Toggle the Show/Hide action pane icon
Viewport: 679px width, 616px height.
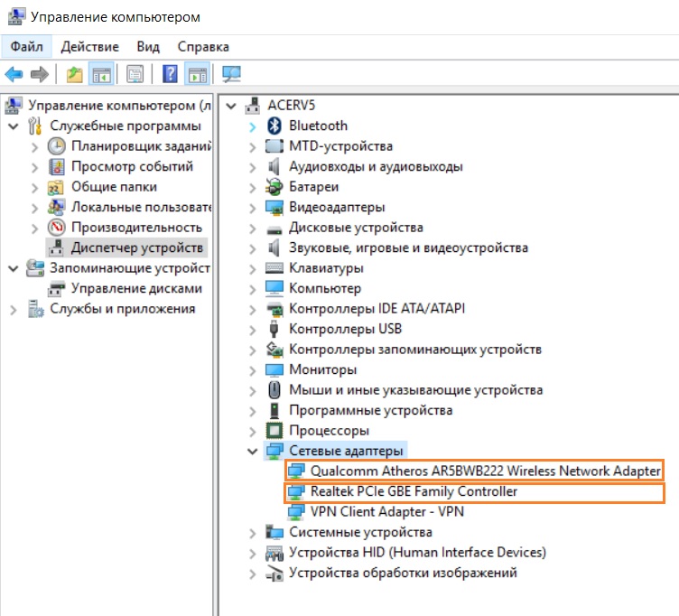click(x=198, y=74)
